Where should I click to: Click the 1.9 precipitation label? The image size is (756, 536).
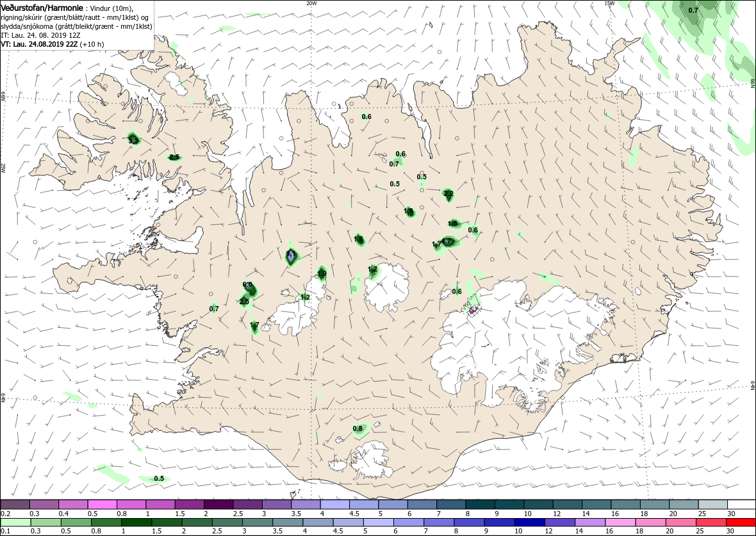322,274
